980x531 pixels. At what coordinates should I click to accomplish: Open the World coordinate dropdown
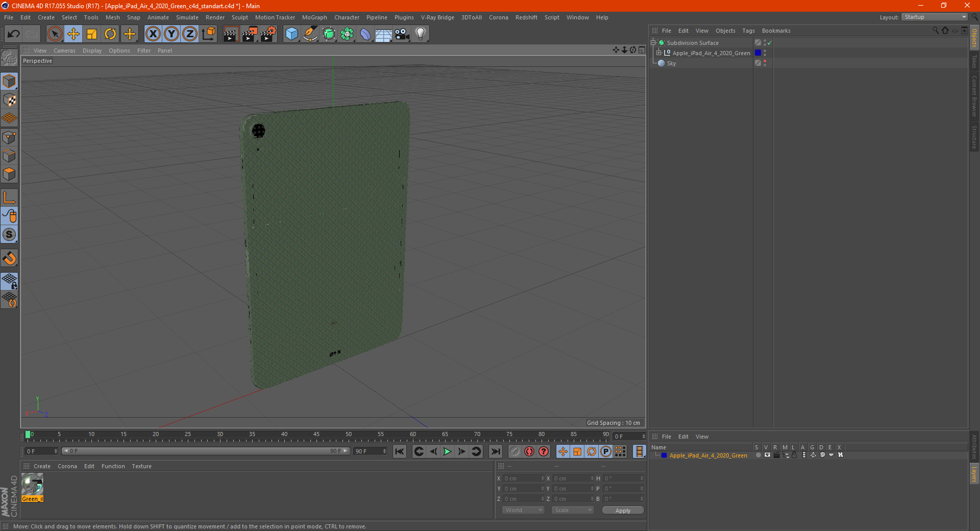click(523, 510)
